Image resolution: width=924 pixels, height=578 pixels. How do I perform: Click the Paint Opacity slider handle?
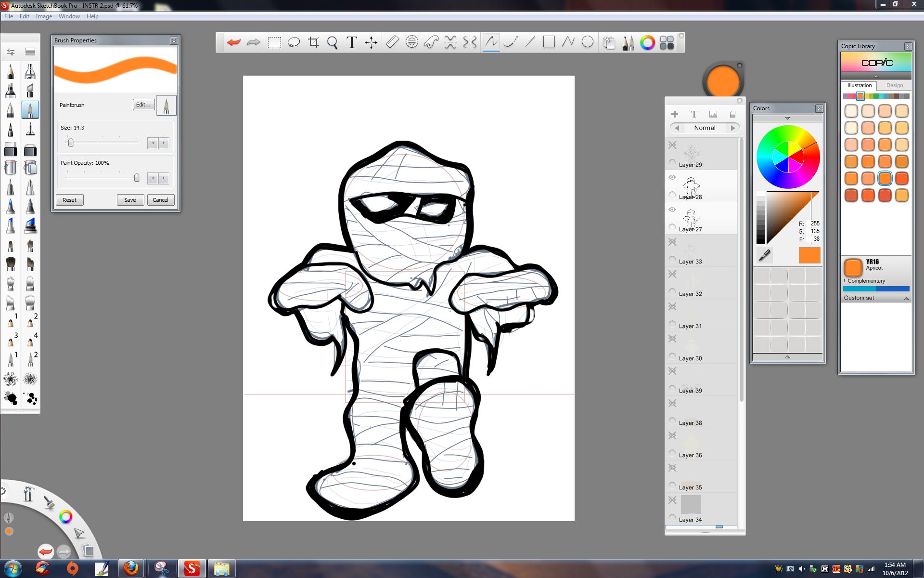pyautogui.click(x=137, y=178)
